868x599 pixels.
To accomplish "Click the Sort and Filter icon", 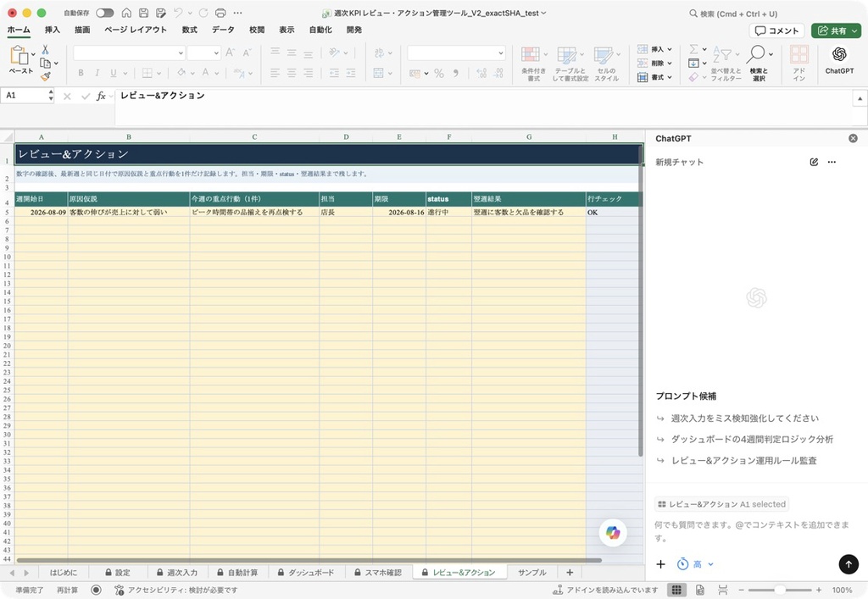I will point(722,55).
